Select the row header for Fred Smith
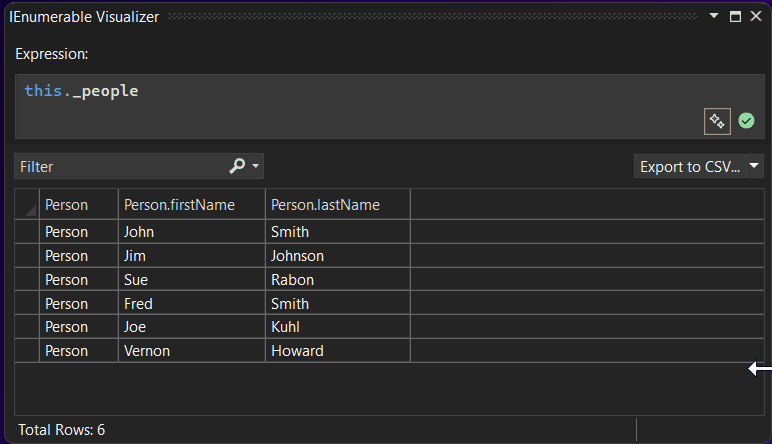 coord(27,304)
